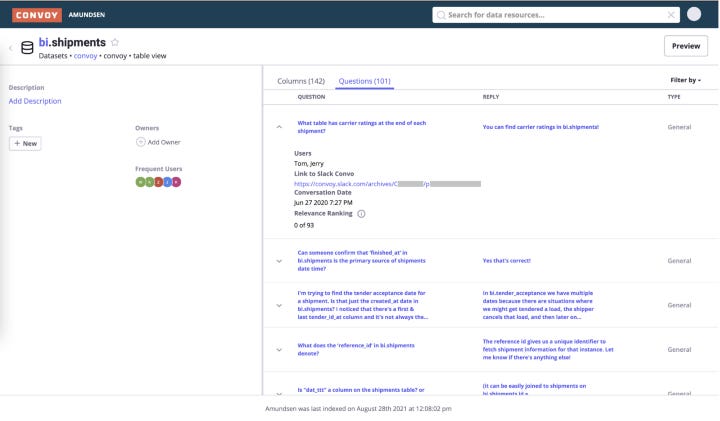720x421 pixels.
Task: Click the Convoy logo
Action: (x=37, y=15)
